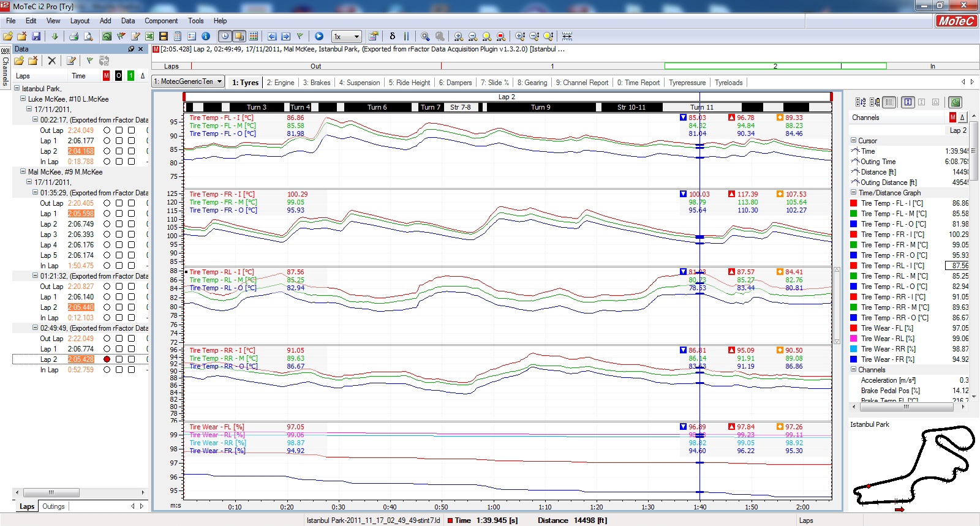Click the Tyreloads worksheet tab
The width and height of the screenshot is (980, 526).
728,83
